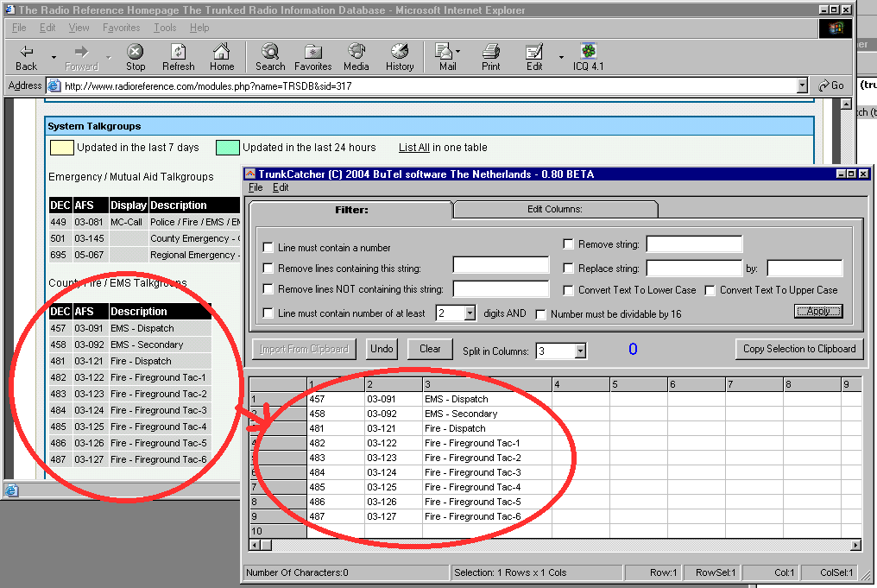This screenshot has height=588, width=877.
Task: Click the Go arrow beside address bar
Action: pos(823,85)
